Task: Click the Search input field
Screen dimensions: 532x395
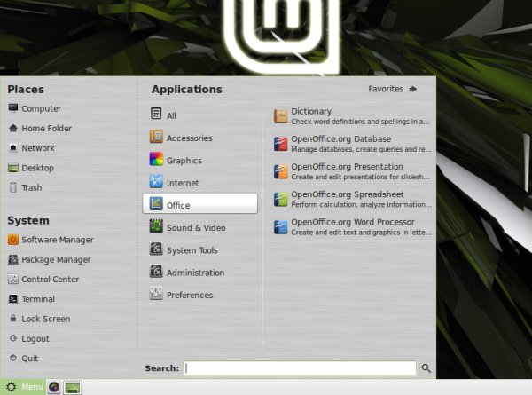Action: [x=300, y=368]
